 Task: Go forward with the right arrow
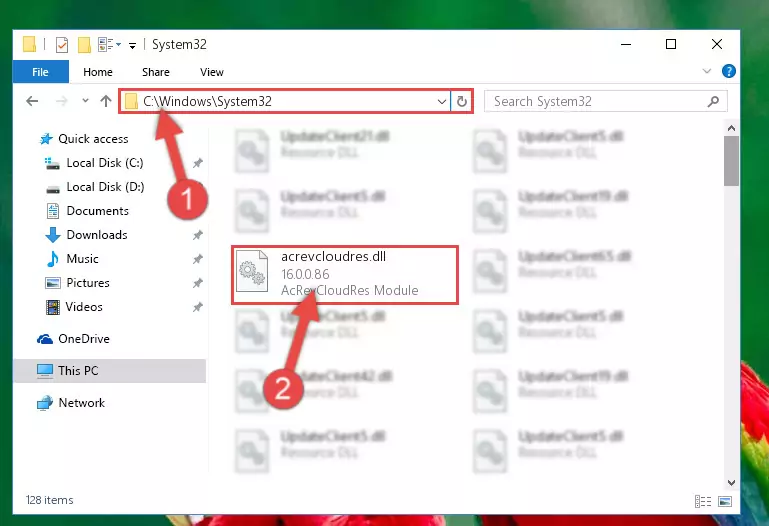tap(61, 101)
